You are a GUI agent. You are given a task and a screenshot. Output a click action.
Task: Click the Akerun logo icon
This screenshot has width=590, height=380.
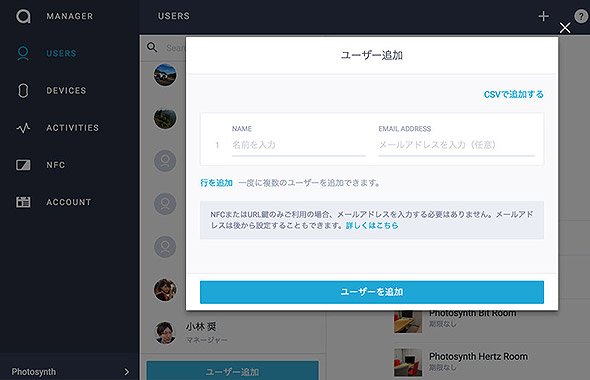(23, 16)
